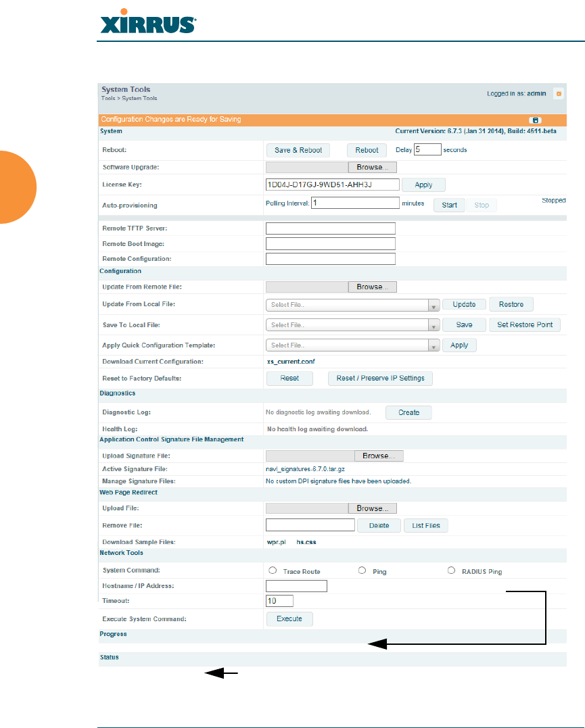Screen dimensions: 585x728
Task: Click the 'Stopped' auto-provisioning status text
Action: (553, 201)
